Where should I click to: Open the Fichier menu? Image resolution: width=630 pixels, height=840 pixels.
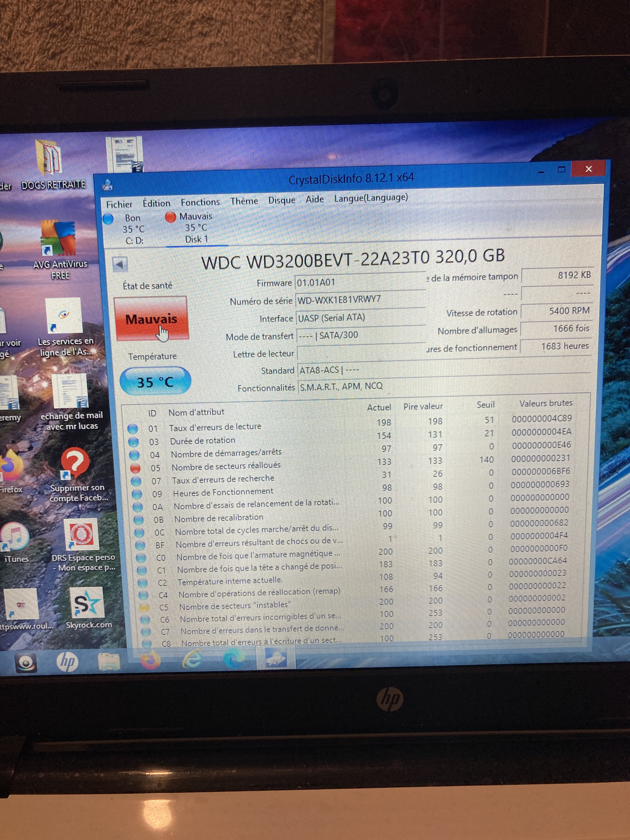tap(119, 204)
